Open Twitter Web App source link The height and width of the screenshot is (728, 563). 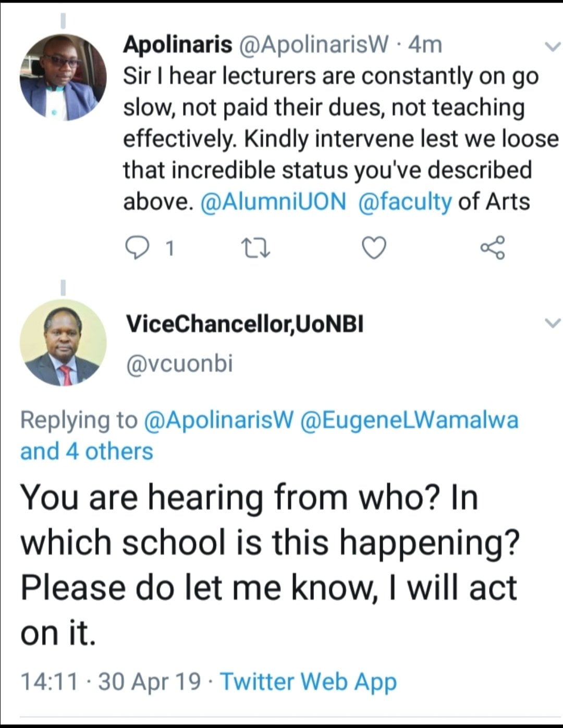point(308,681)
